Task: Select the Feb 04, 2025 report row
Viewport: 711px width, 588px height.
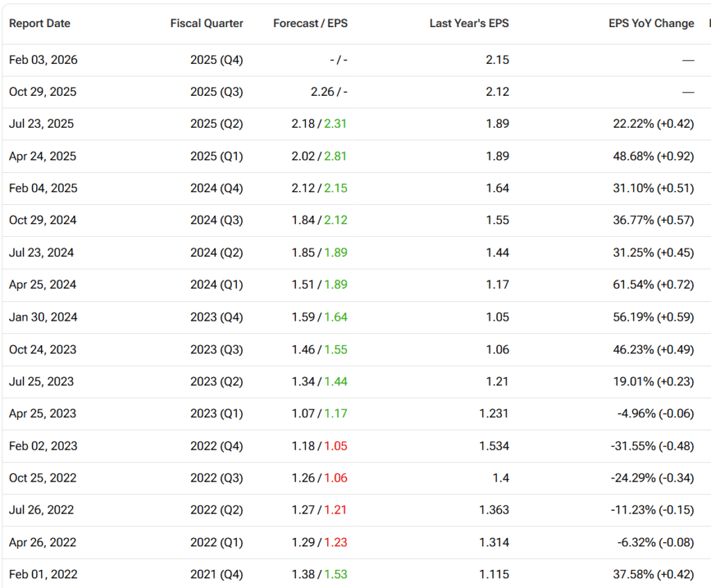Action: [x=43, y=189]
